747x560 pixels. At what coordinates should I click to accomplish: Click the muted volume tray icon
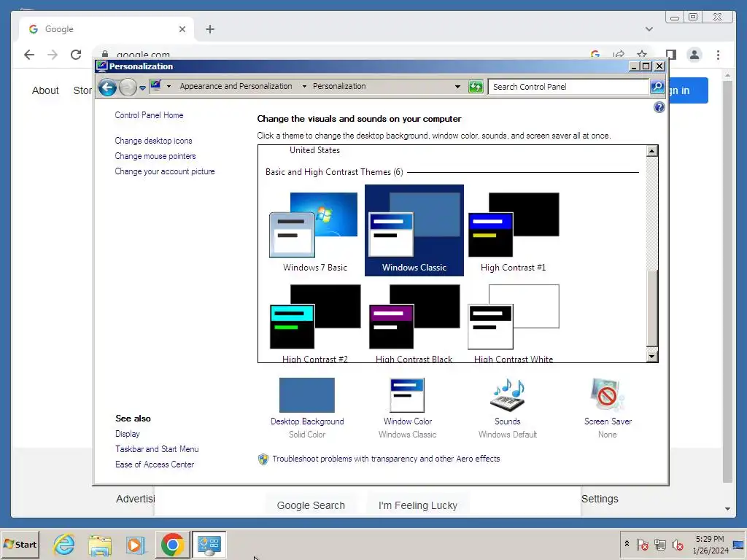(x=677, y=544)
